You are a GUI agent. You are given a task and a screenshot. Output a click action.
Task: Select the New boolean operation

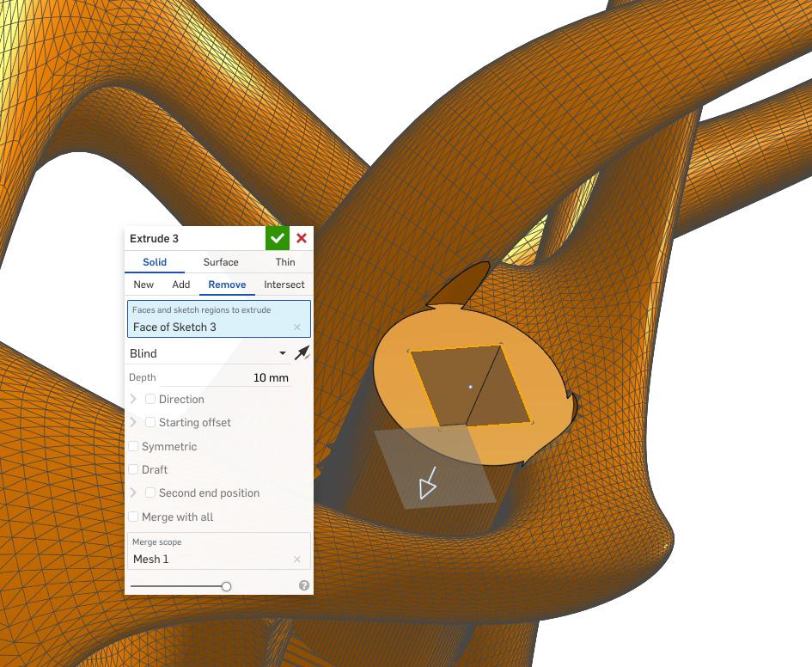pos(143,285)
